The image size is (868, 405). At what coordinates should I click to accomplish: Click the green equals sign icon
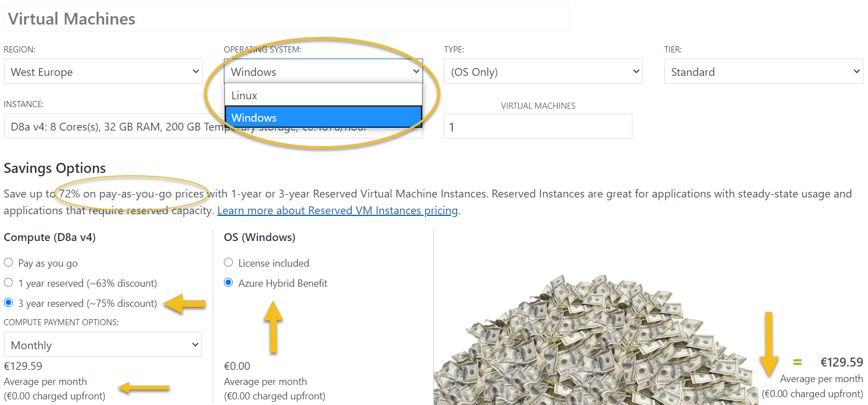point(798,362)
